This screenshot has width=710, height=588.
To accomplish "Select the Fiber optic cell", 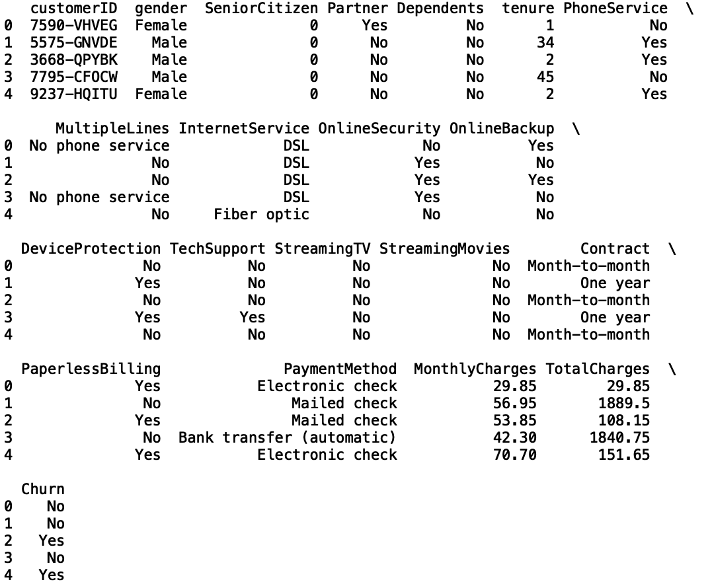I will (x=261, y=214).
